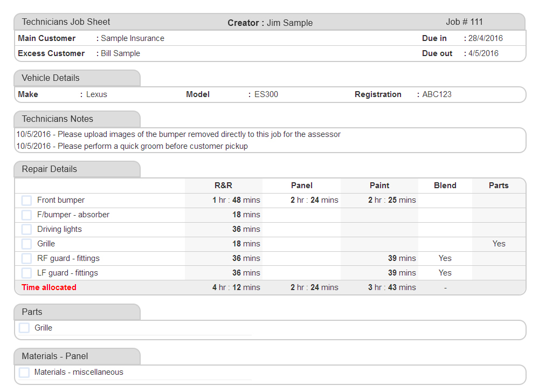Click the Job # 111 label
Screen dimensions: 539x392
pyautogui.click(x=464, y=22)
